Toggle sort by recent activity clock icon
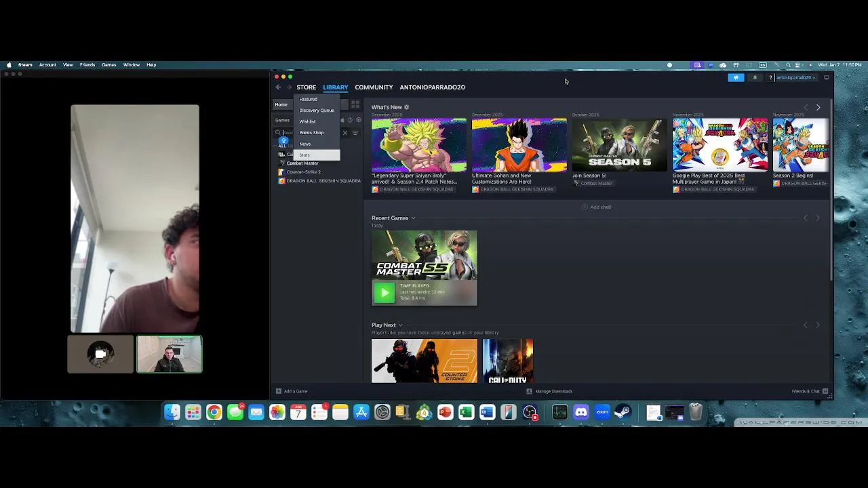 click(x=350, y=120)
